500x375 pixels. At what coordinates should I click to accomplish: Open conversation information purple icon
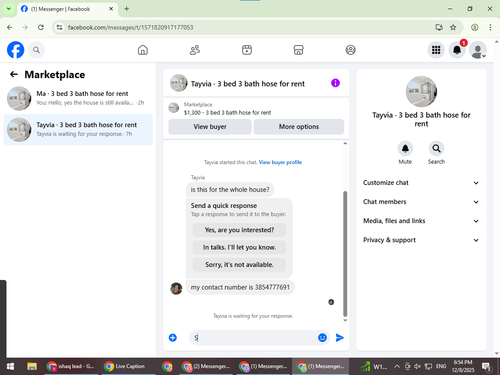click(335, 83)
